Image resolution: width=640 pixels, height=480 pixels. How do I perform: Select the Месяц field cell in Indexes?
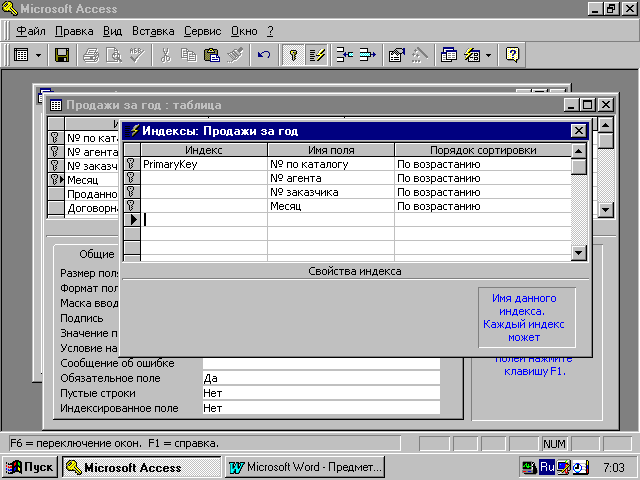(x=331, y=206)
